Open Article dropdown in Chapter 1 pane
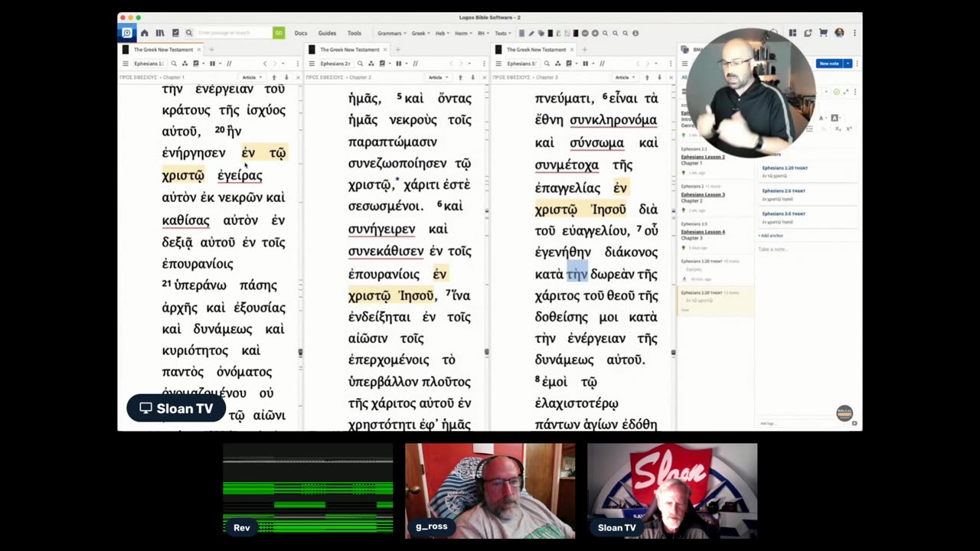The image size is (980, 551). 252,77
